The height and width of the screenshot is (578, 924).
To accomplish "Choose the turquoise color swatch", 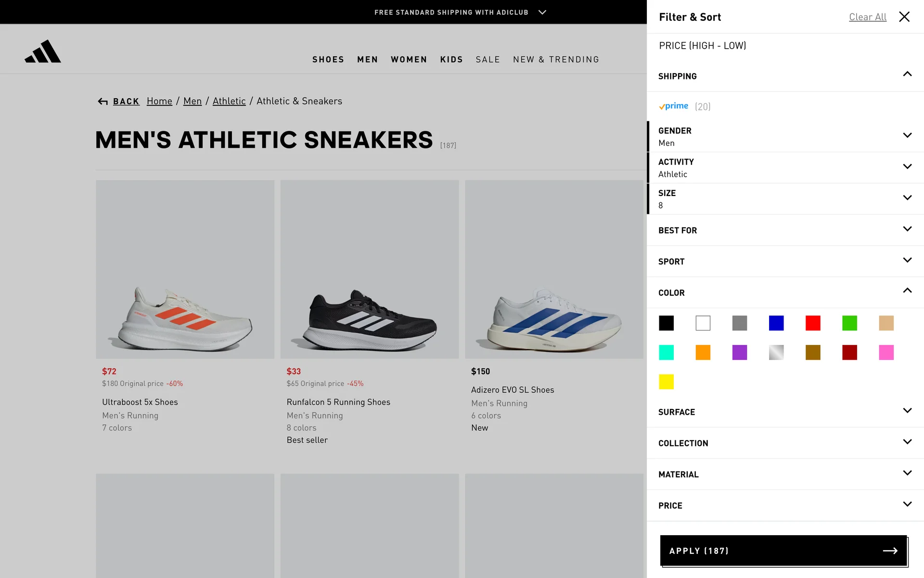I will point(666,352).
